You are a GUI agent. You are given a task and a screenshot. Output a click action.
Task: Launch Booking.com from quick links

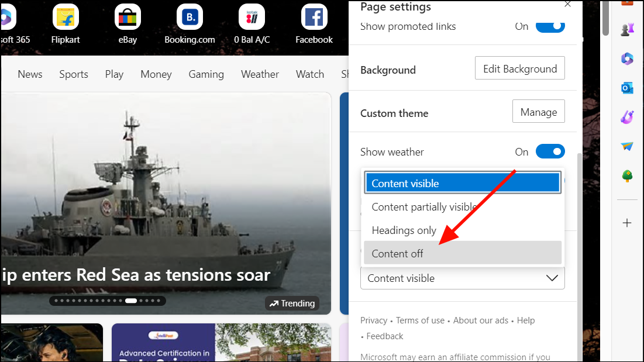[190, 16]
